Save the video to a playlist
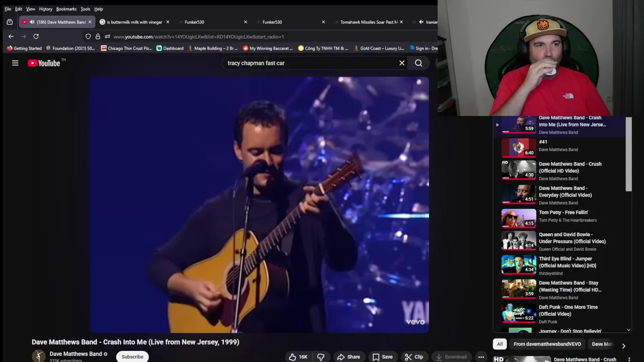The height and width of the screenshot is (362, 644). tap(382, 357)
